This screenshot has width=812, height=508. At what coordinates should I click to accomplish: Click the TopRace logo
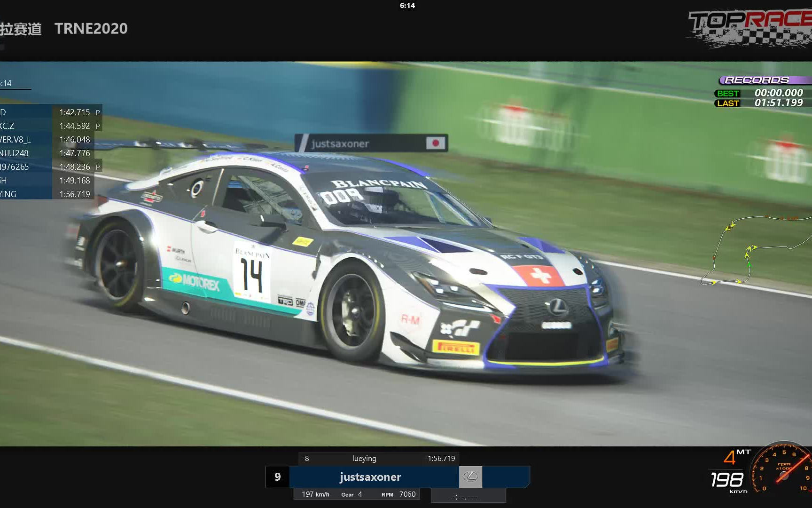750,28
